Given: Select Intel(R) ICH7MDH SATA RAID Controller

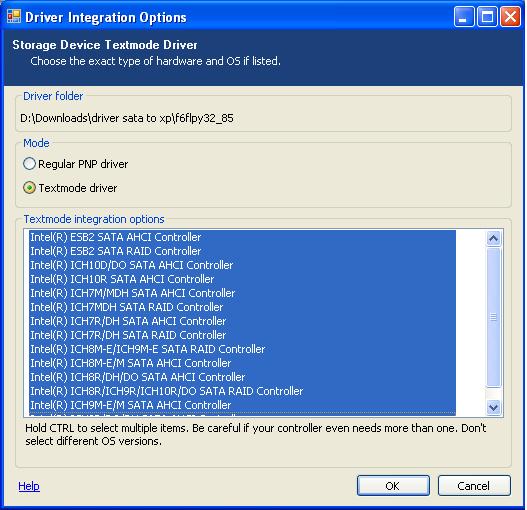Looking at the screenshot, I should tap(242, 307).
